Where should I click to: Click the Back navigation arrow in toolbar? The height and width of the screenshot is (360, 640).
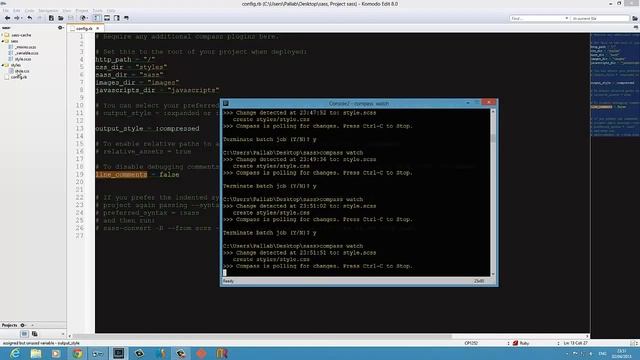point(7,18)
